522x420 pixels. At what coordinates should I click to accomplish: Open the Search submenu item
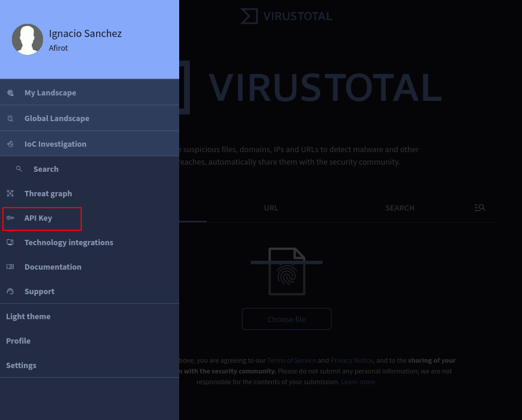point(90,169)
